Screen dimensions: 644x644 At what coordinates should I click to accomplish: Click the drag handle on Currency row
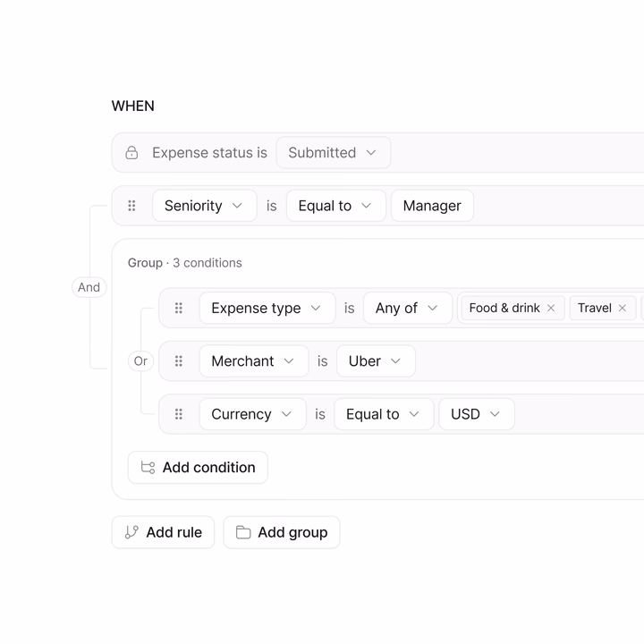[179, 413]
